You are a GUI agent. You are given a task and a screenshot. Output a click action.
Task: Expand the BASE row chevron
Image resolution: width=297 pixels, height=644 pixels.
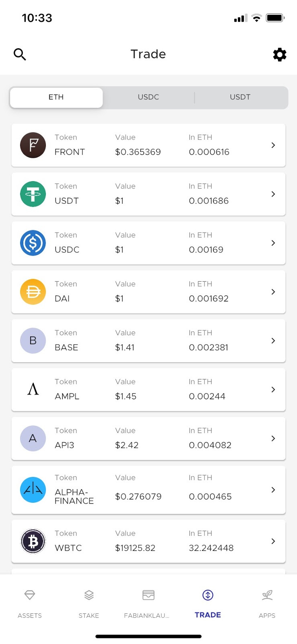(x=273, y=341)
